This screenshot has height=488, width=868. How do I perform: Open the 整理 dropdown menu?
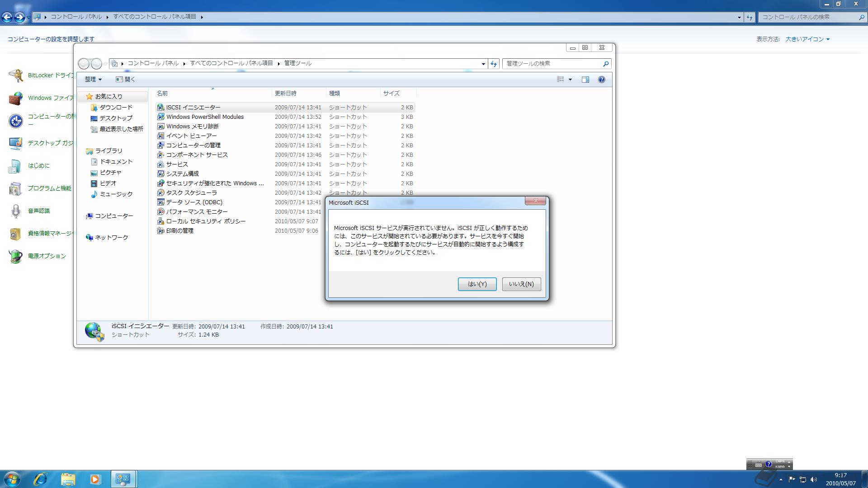(x=93, y=80)
